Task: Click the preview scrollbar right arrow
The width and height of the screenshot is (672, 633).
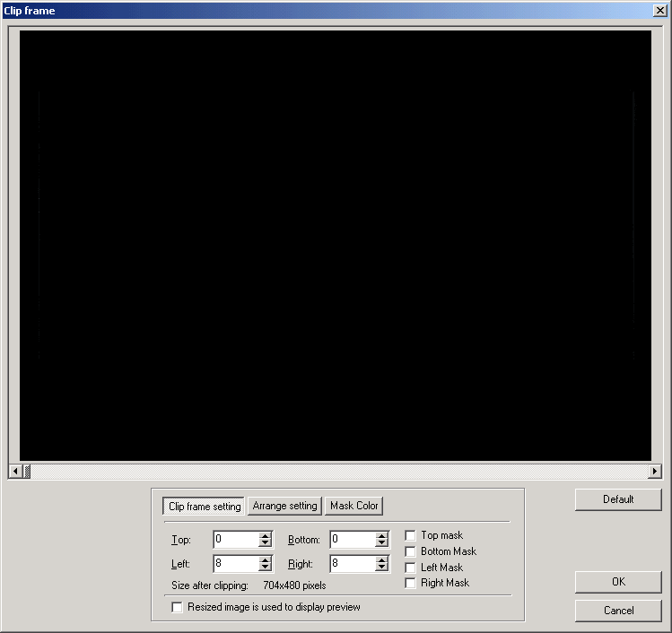Action: (x=654, y=471)
